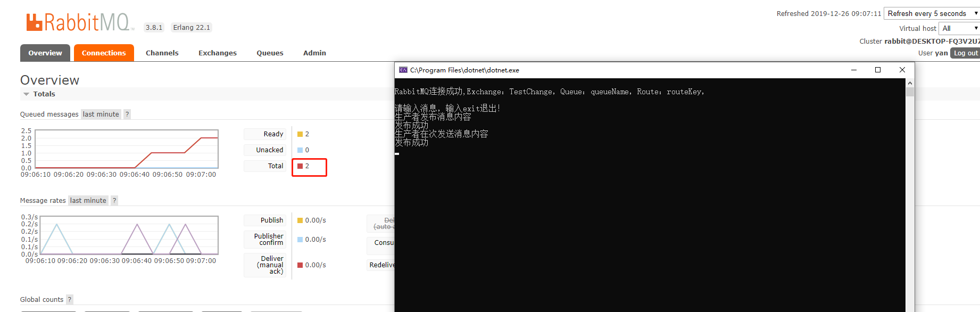980x312 pixels.
Task: Open Queued messages last minute range
Action: pyautogui.click(x=101, y=114)
